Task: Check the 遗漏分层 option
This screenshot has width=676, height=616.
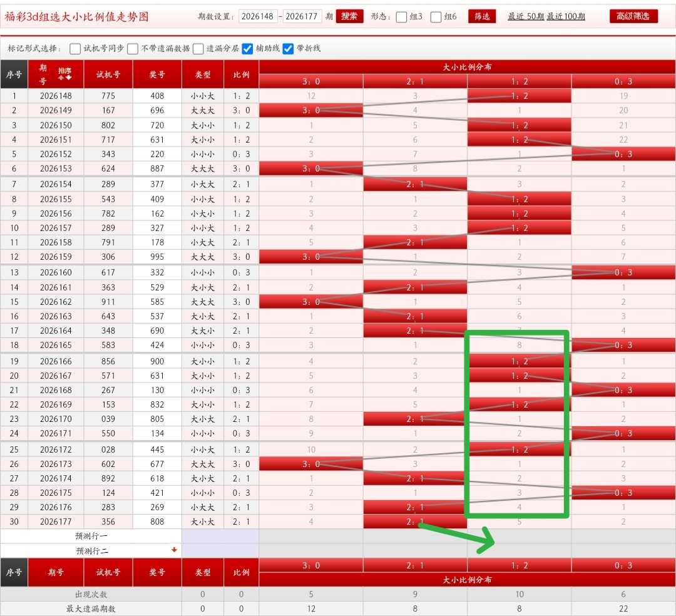Action: pyautogui.click(x=198, y=49)
